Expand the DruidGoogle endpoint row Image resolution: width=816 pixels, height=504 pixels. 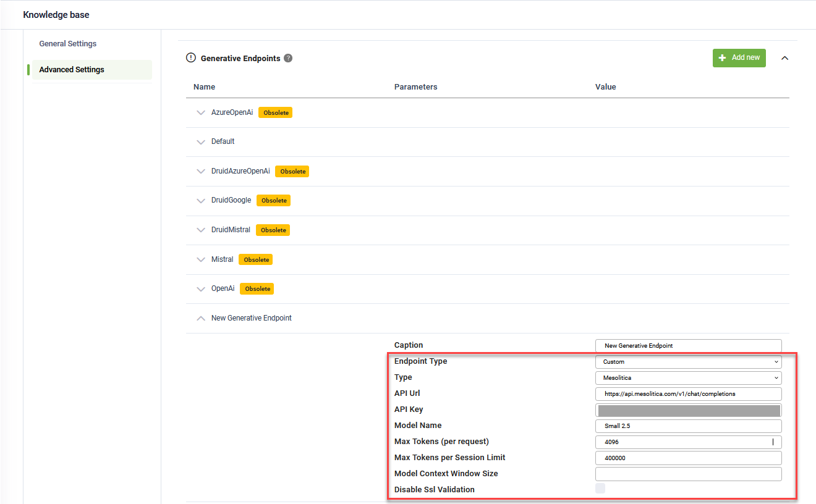click(200, 201)
